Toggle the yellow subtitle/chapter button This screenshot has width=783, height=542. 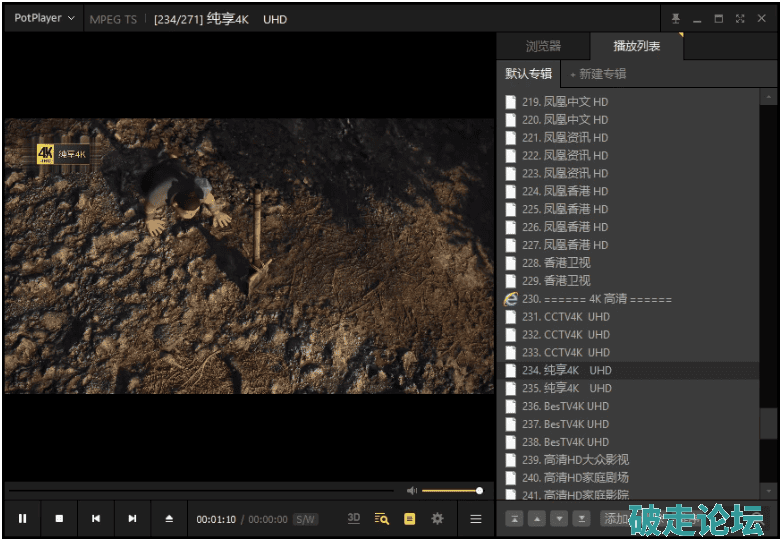(x=409, y=519)
